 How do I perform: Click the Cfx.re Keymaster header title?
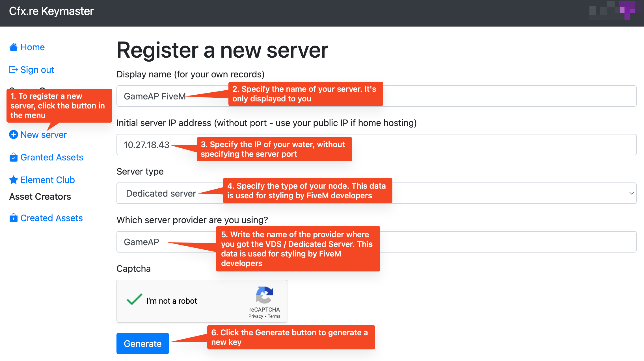click(x=51, y=11)
